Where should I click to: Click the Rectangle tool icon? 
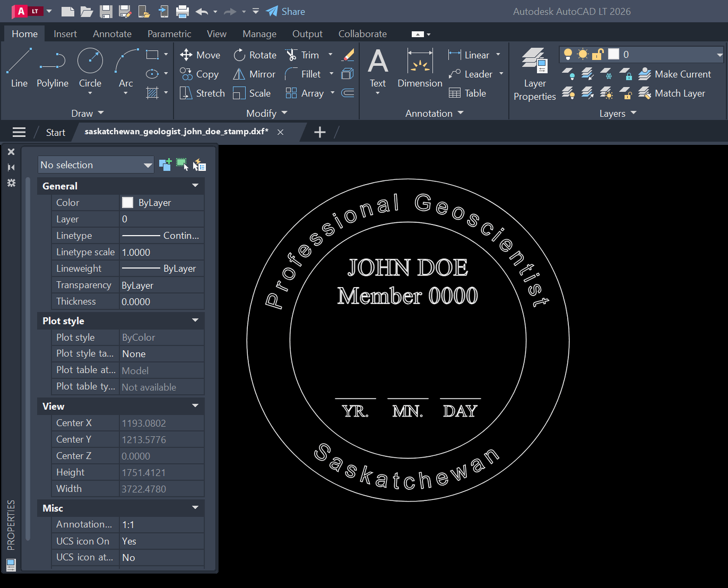(x=152, y=55)
